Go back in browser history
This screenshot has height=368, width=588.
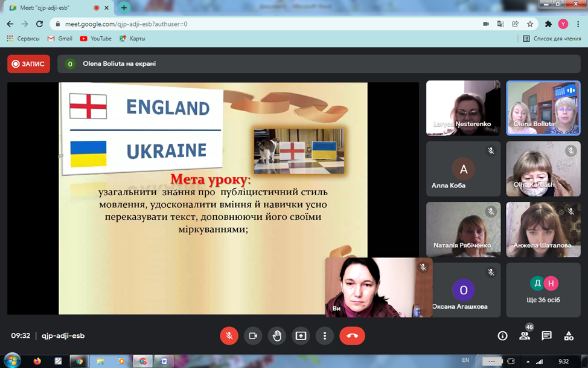tap(10, 24)
